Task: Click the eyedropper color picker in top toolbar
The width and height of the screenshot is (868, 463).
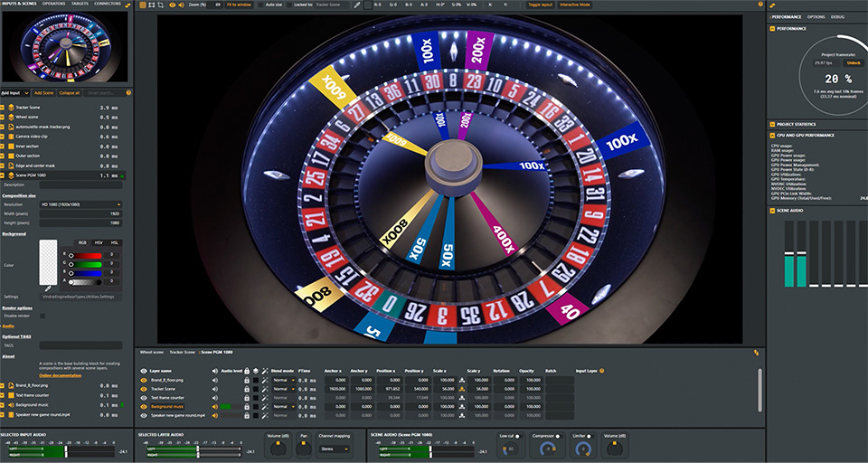Action: [x=357, y=5]
